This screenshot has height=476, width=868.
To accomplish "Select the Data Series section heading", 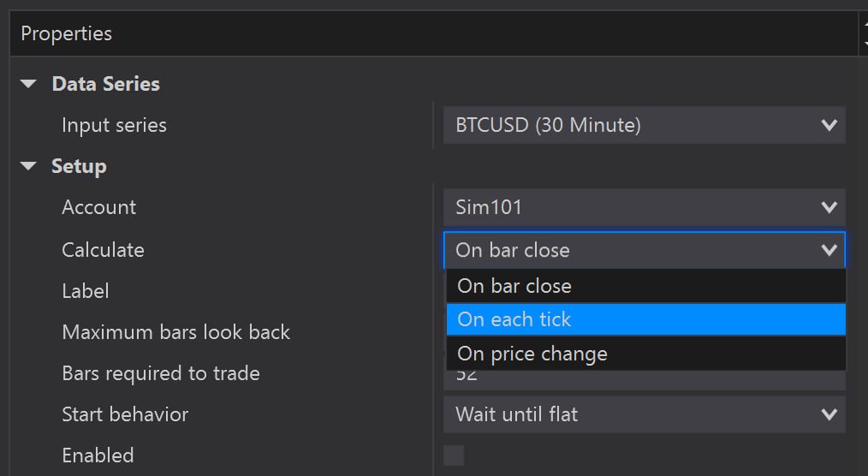I will point(105,84).
